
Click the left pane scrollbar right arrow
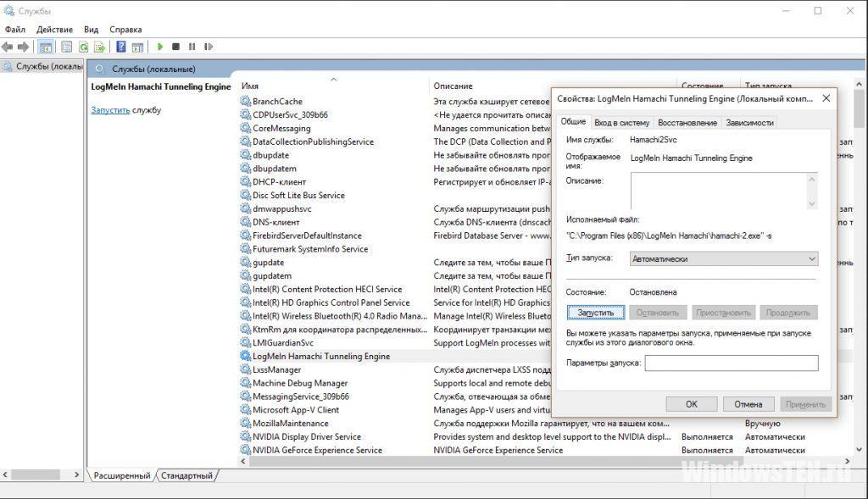[77, 474]
